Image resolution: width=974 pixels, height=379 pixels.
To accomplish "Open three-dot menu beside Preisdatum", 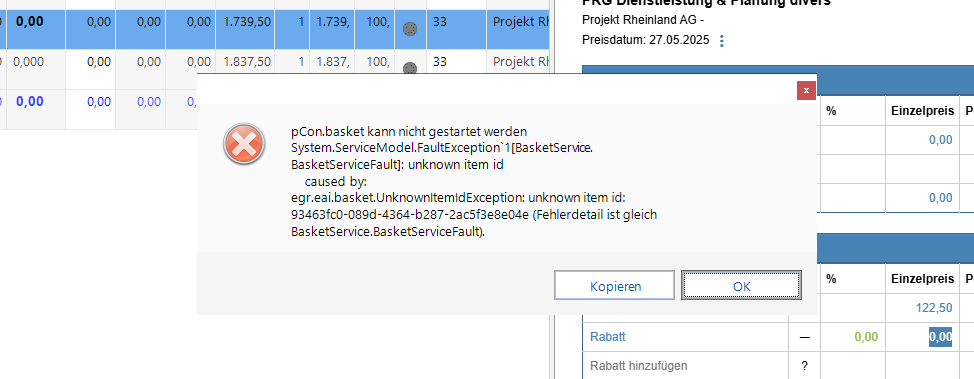I will click(x=722, y=41).
